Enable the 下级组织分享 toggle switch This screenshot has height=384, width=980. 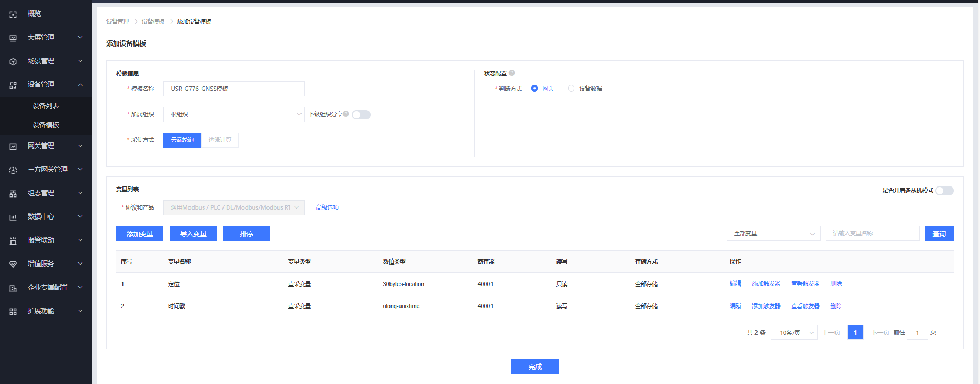click(x=361, y=115)
